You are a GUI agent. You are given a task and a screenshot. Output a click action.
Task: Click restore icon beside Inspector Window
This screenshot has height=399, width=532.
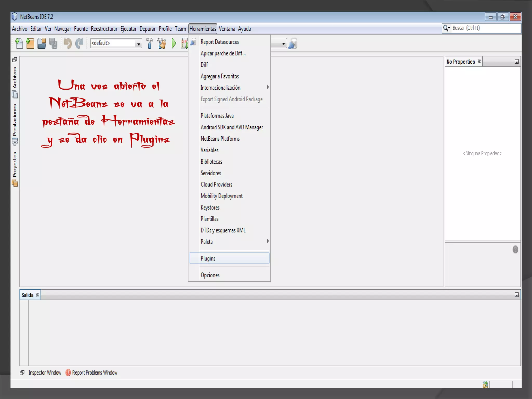click(22, 373)
